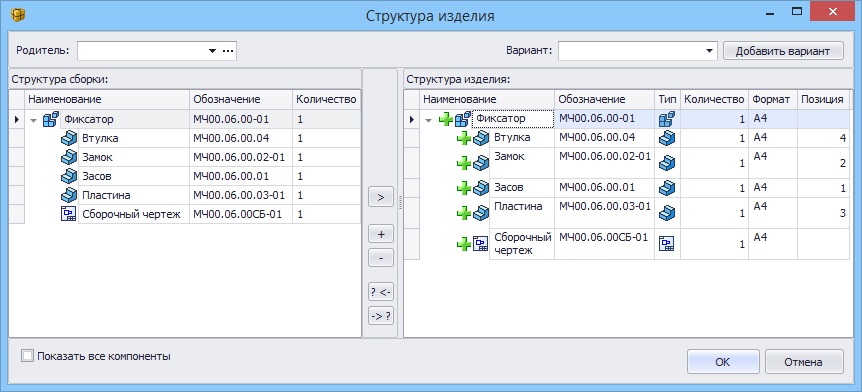Screen dimensions: 862x392
Task: Click the Тип column header
Action: pos(667,100)
